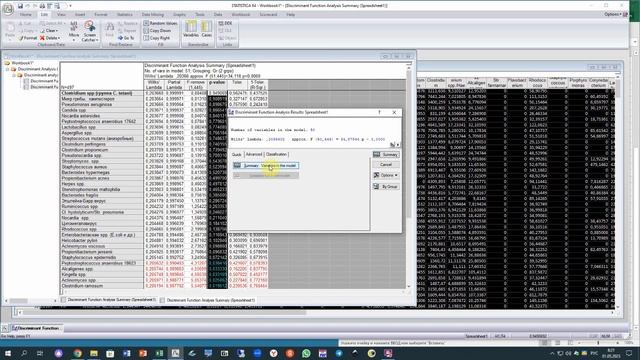Image resolution: width=640 pixels, height=360 pixels.
Task: Click the taskbar search icon
Action: (24, 353)
